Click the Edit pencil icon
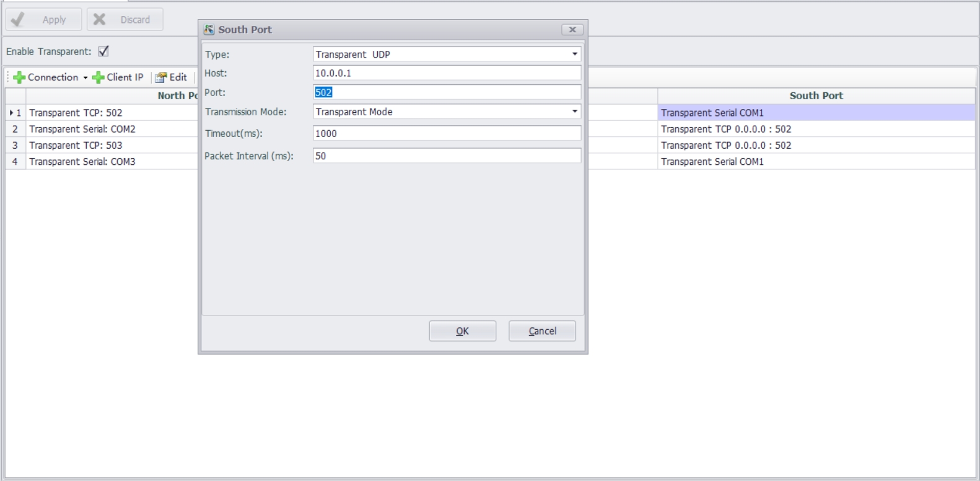 point(161,77)
